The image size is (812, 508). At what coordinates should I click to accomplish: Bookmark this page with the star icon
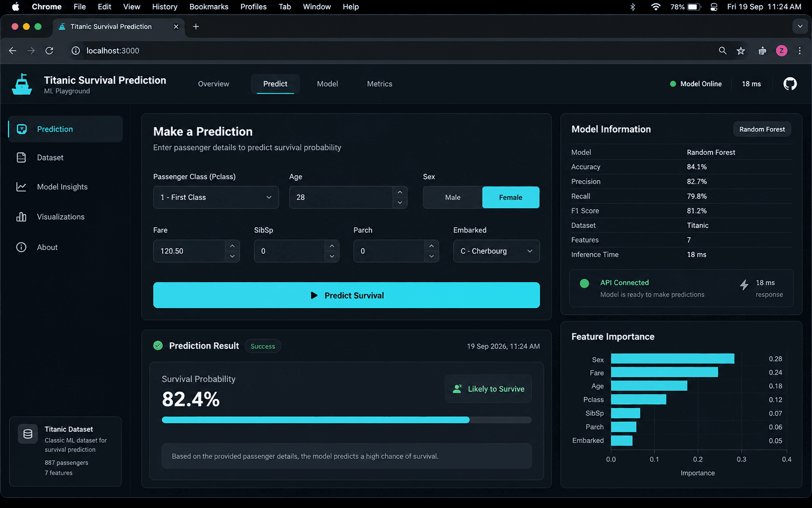click(x=741, y=51)
